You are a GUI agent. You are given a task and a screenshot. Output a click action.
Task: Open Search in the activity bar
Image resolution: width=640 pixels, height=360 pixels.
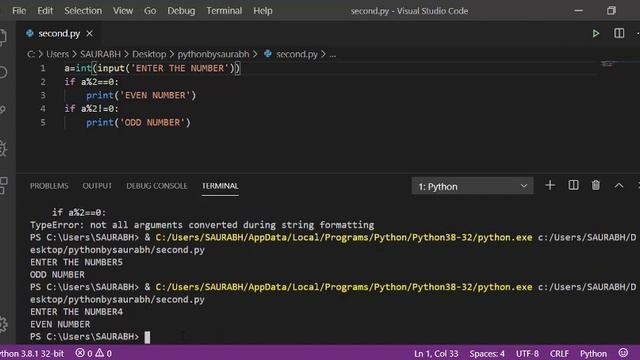3,73
